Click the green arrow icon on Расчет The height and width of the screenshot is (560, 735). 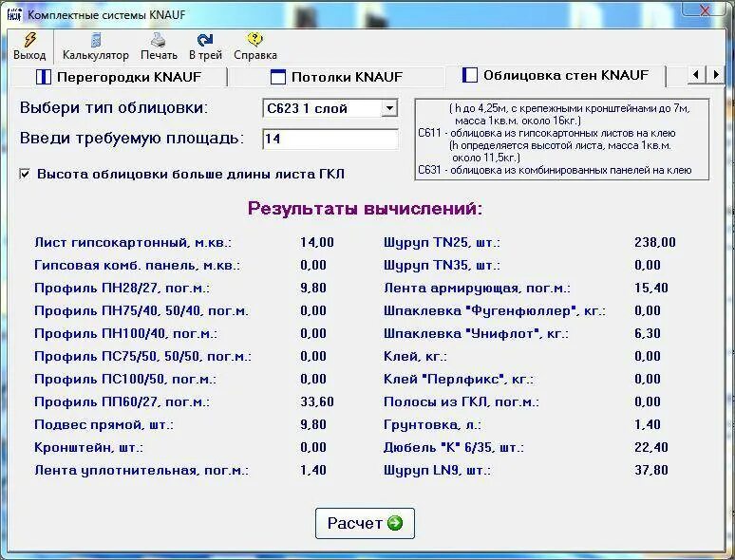pos(395,523)
